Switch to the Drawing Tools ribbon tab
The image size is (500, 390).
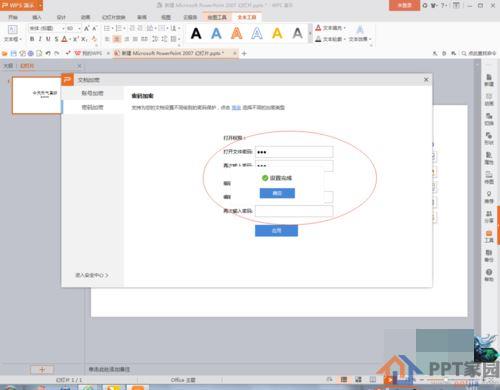pos(217,17)
